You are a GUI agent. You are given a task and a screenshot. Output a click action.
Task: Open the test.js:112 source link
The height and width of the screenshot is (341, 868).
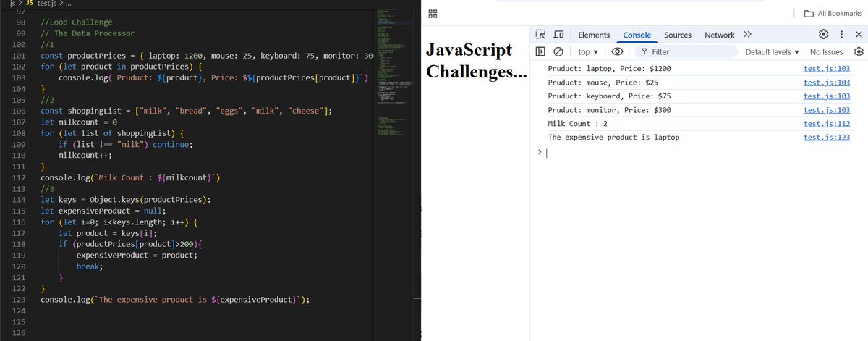pos(827,124)
